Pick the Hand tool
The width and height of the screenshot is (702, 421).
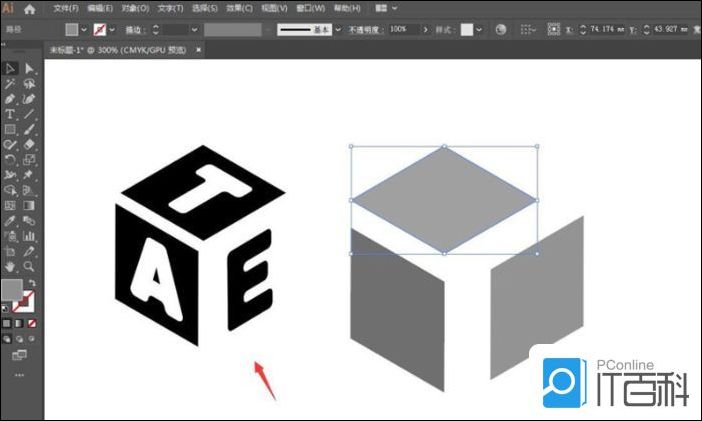(10, 266)
